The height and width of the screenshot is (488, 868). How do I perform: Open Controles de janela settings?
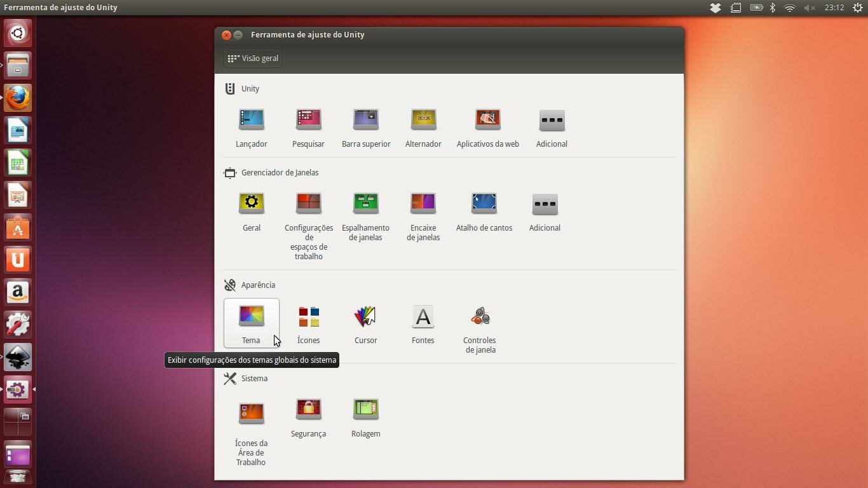(x=480, y=316)
